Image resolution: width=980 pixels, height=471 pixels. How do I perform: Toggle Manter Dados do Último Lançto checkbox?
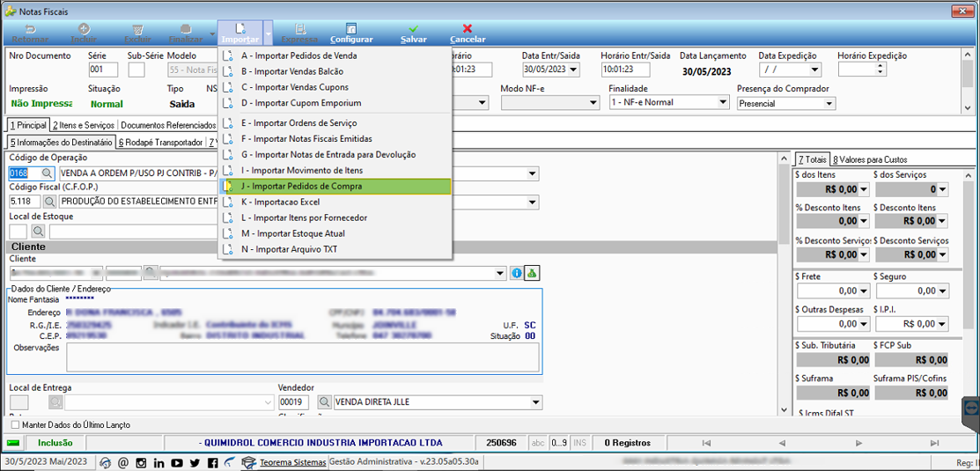click(15, 424)
